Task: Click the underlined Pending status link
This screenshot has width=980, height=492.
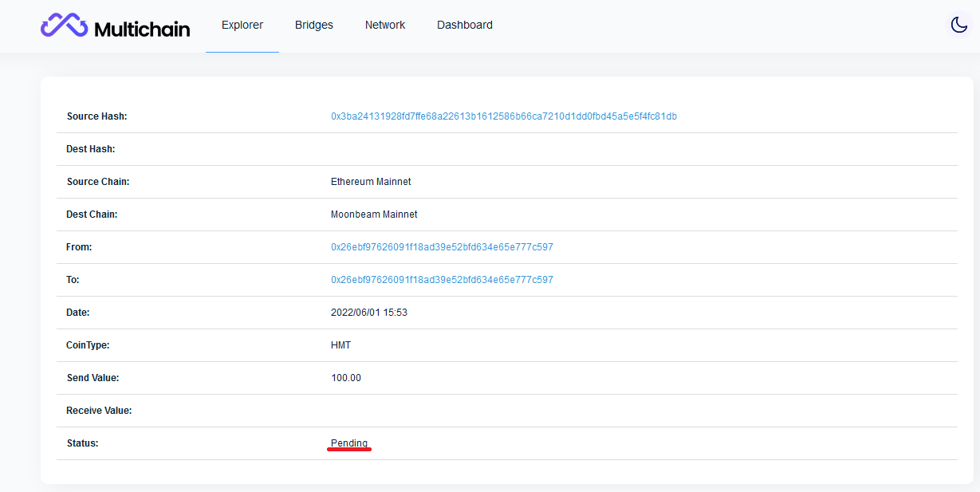Action: (349, 443)
